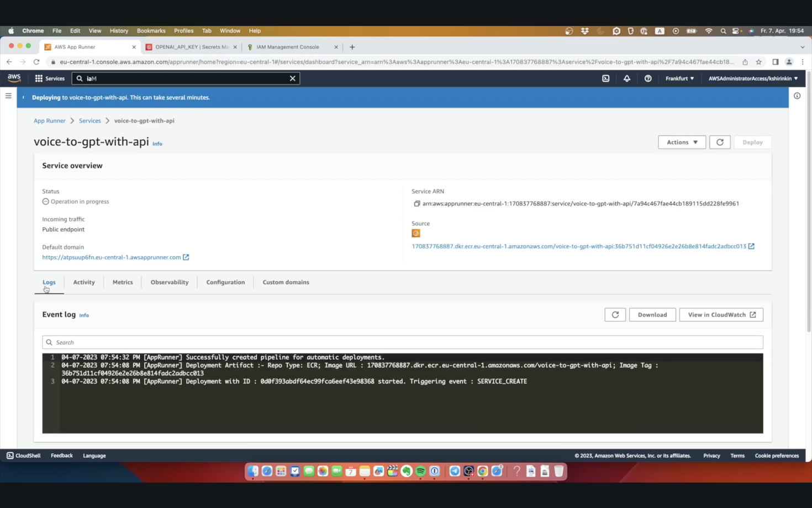Click View in CloudWatch

click(x=721, y=315)
